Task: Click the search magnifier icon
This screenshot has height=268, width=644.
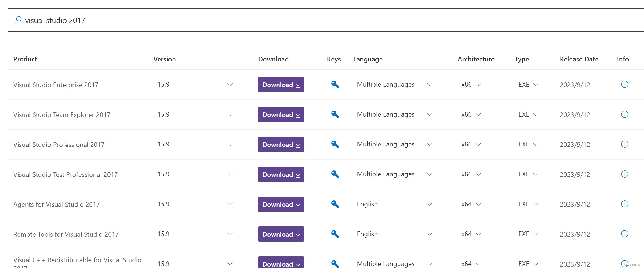Action: tap(18, 20)
